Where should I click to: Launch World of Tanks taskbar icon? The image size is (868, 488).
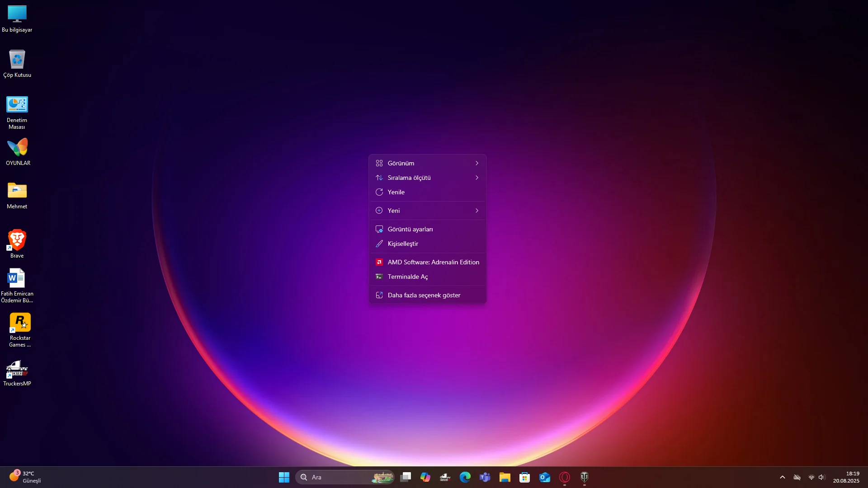tap(584, 477)
